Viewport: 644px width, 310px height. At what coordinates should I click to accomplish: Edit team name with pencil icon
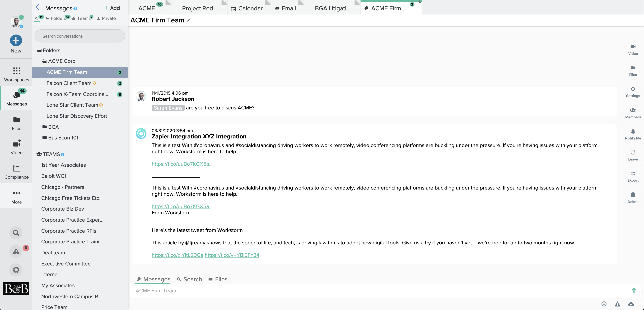189,21
